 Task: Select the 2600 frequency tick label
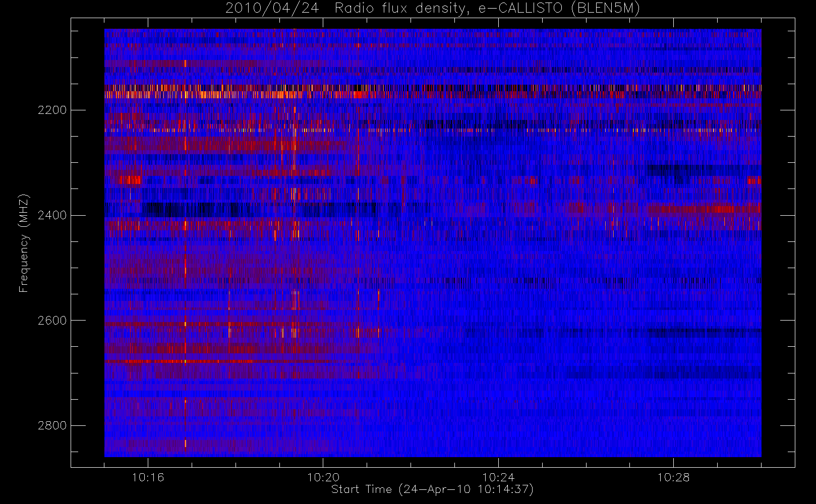(x=52, y=321)
